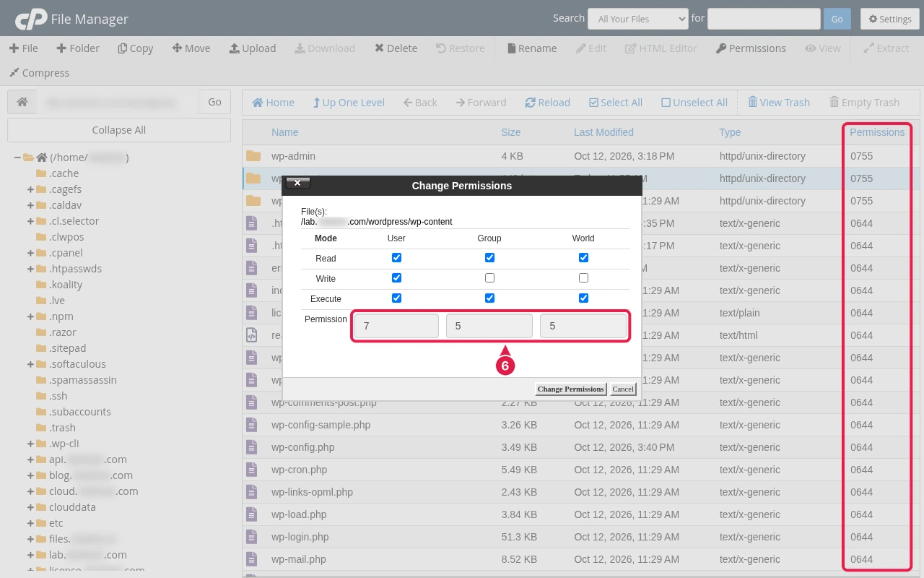The width and height of the screenshot is (924, 578).
Task: Click the Copy toolbar button
Action: coord(136,48)
